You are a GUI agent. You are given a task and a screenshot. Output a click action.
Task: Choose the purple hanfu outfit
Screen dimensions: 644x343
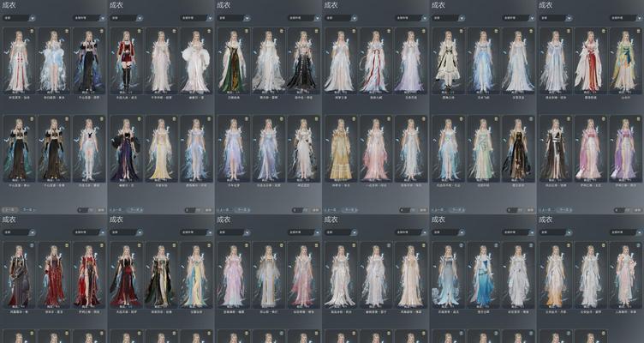[625, 149]
